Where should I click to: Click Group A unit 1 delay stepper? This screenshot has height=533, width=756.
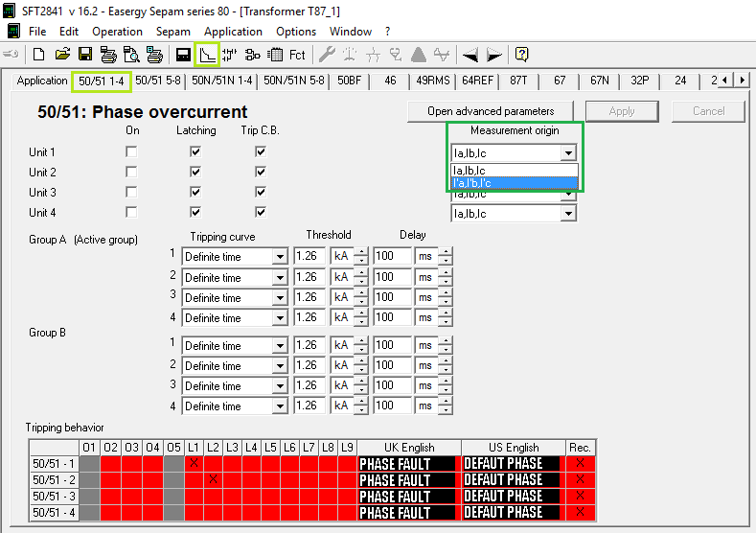pos(446,256)
